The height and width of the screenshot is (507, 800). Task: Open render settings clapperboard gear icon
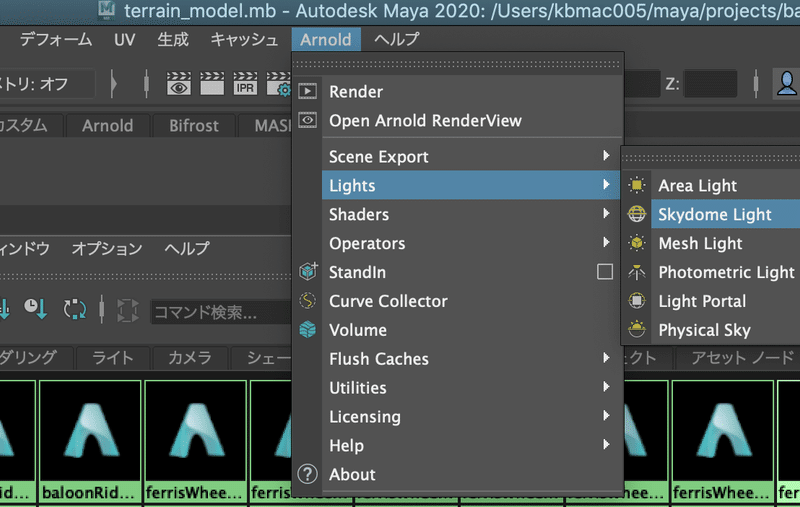pos(279,84)
